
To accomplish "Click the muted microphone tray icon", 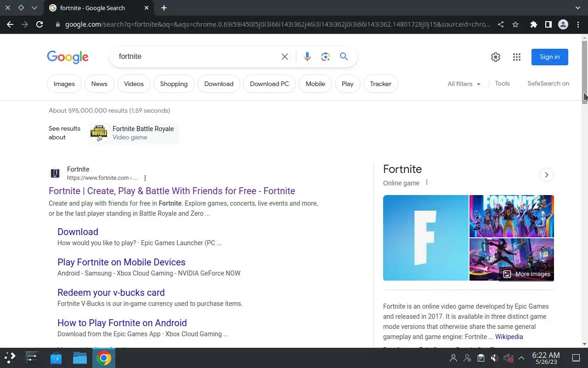I will pos(508,358).
